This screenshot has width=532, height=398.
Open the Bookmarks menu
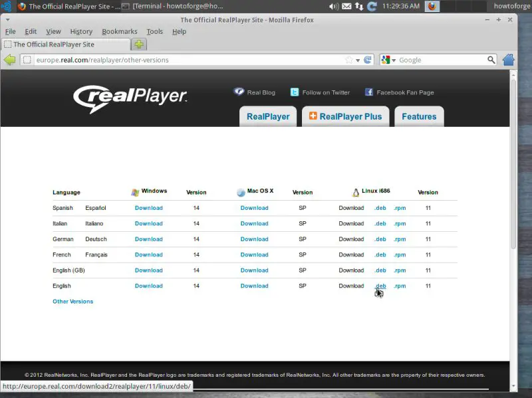[x=120, y=31]
